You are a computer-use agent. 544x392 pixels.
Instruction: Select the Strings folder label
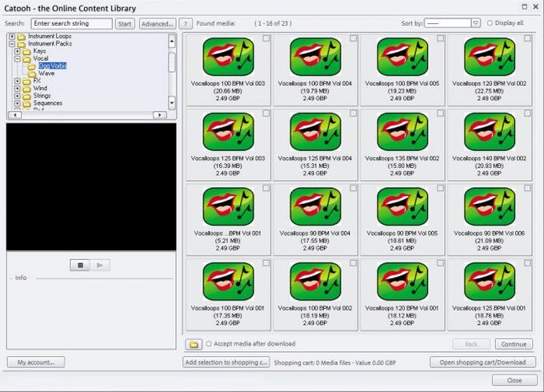(42, 96)
